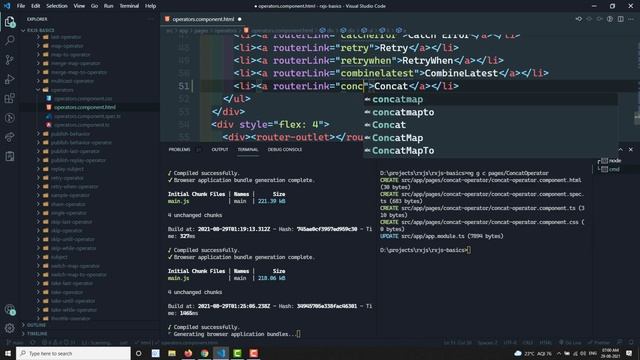Open the Terminal menu
Viewport: 640px width, 360px height.
pyautogui.click(x=129, y=6)
